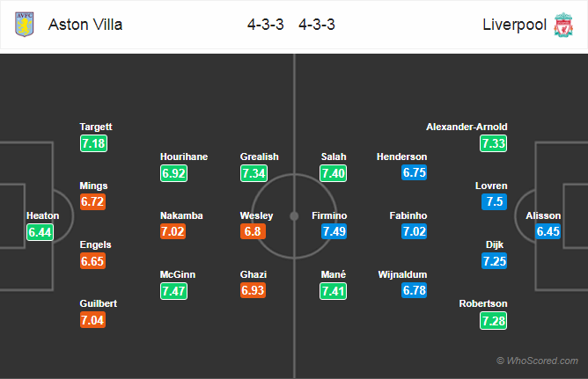Click McGinn's 7.47 rating badge
This screenshot has width=588, height=379.
pyautogui.click(x=173, y=291)
